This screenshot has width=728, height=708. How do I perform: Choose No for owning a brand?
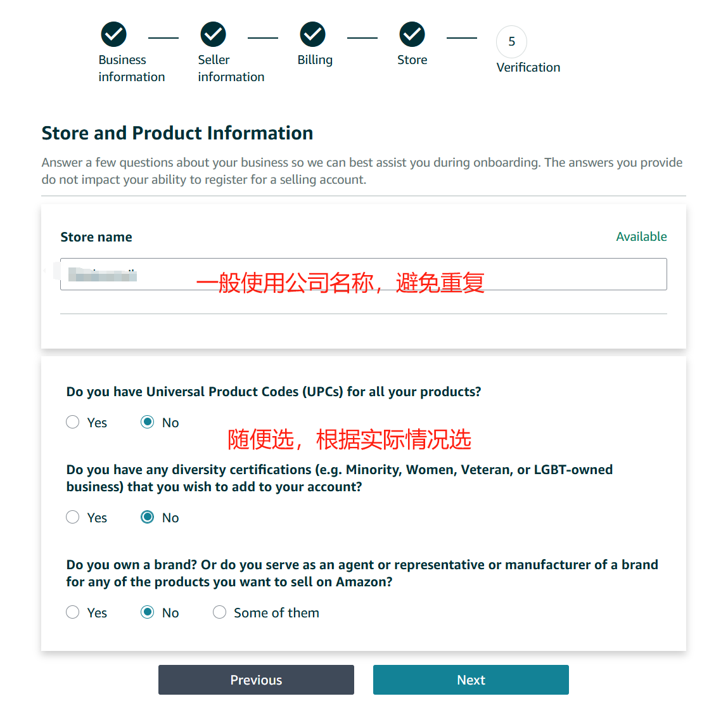[x=148, y=612]
